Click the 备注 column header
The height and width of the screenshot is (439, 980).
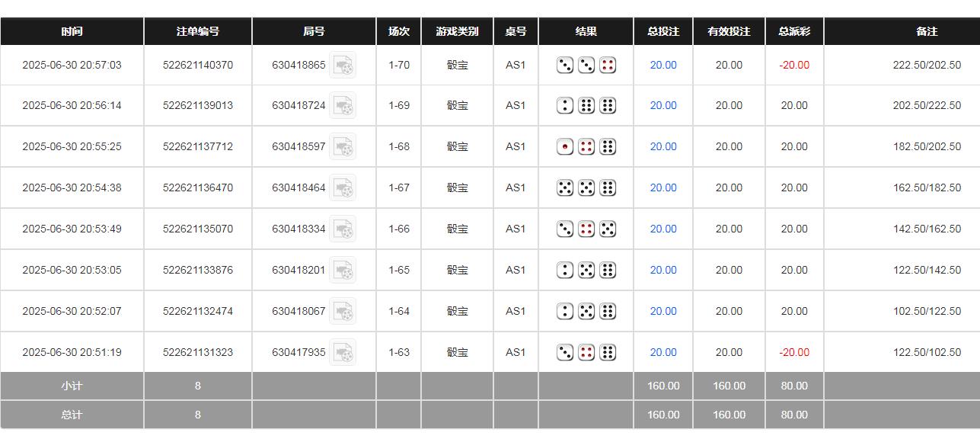927,31
